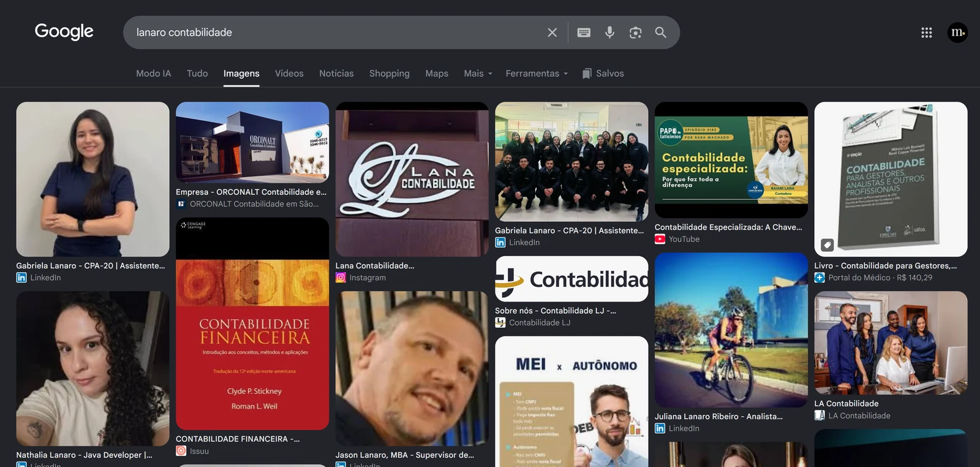Click the Google logo
The image size is (980, 467).
point(64,31)
